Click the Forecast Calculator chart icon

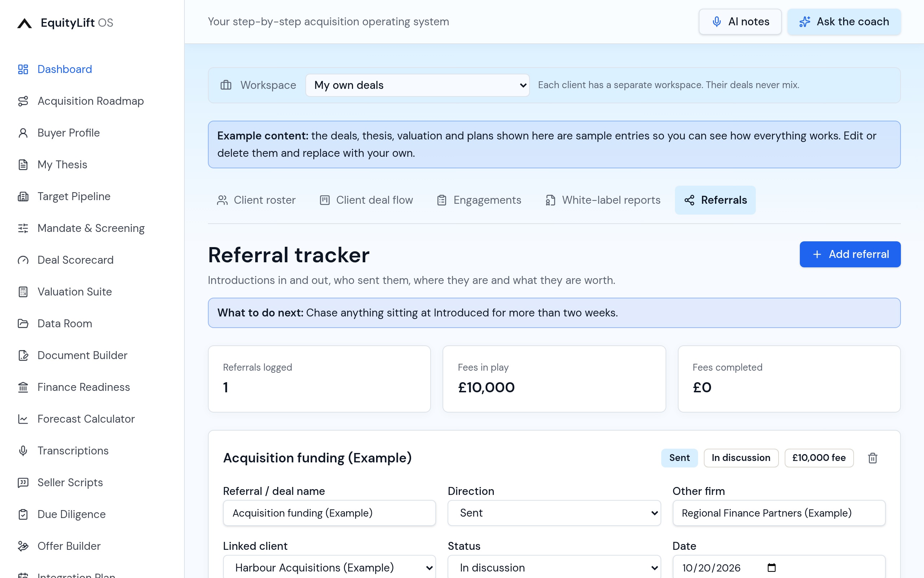tap(23, 419)
